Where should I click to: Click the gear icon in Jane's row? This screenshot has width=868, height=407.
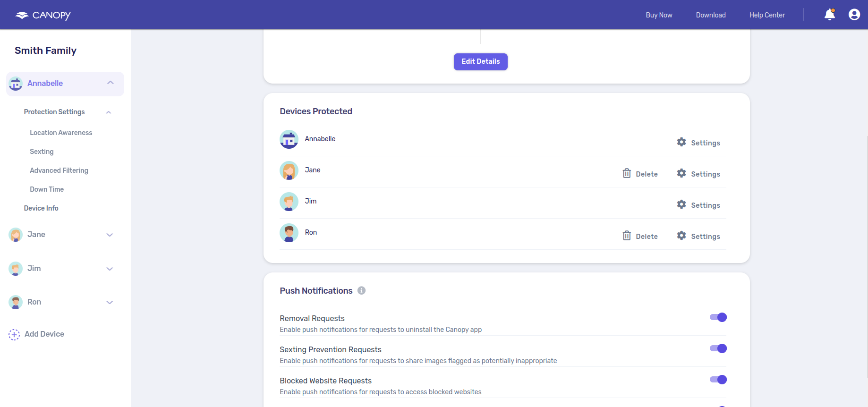pyautogui.click(x=681, y=173)
